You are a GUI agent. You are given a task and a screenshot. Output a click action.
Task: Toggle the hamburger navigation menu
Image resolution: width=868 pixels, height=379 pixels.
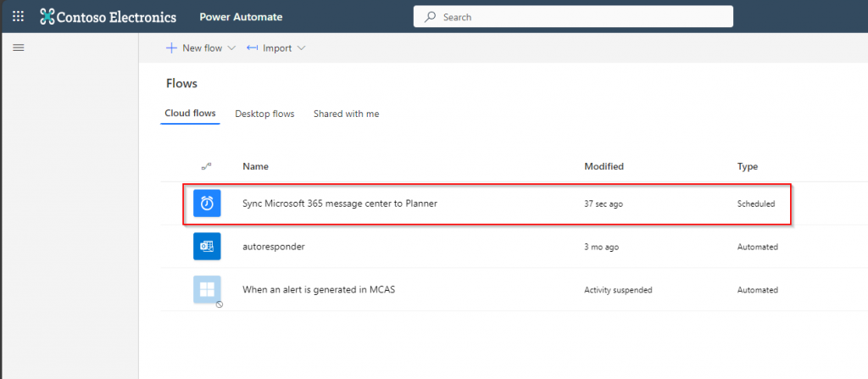point(18,47)
